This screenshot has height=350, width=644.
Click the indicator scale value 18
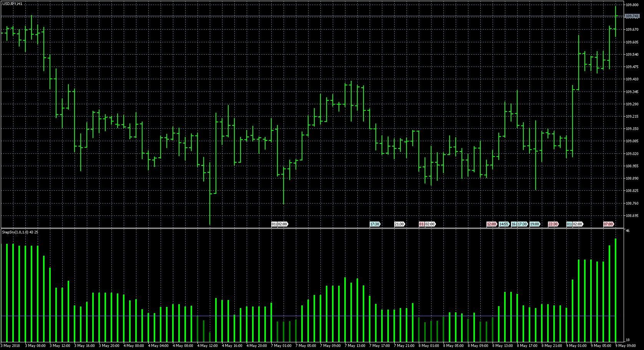point(627,340)
